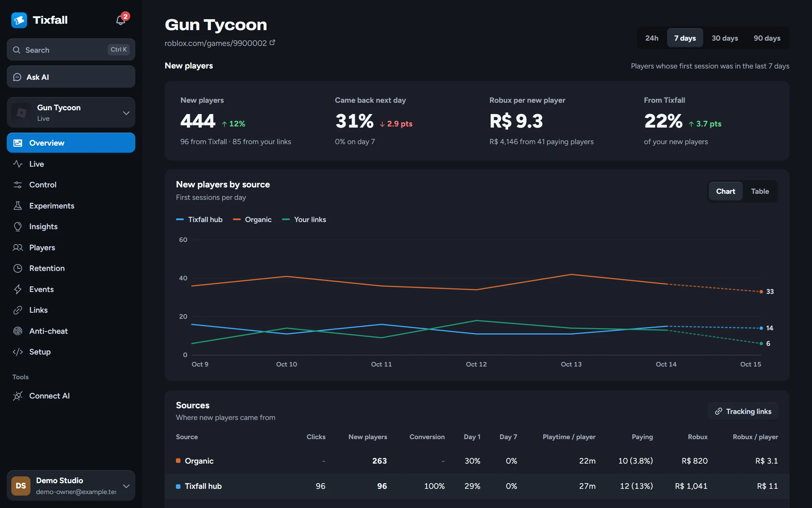Toggle the Tixfall hub legend series

(x=199, y=219)
